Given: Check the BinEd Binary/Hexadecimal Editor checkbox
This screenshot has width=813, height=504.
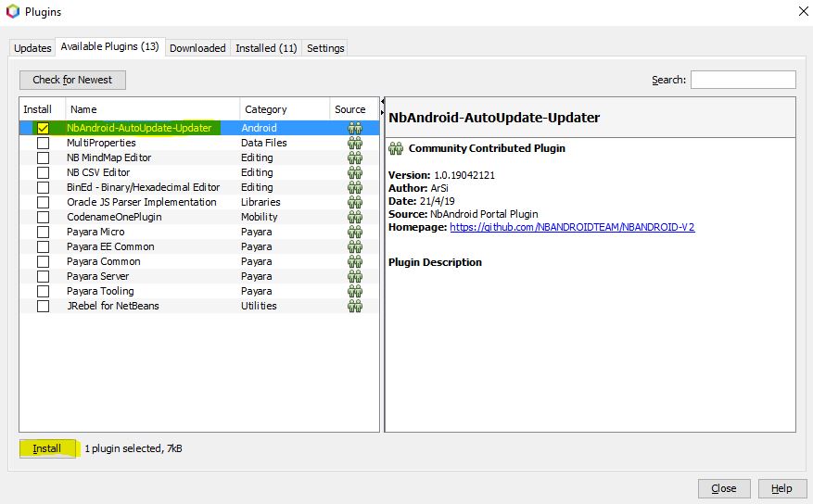Looking at the screenshot, I should (x=43, y=187).
